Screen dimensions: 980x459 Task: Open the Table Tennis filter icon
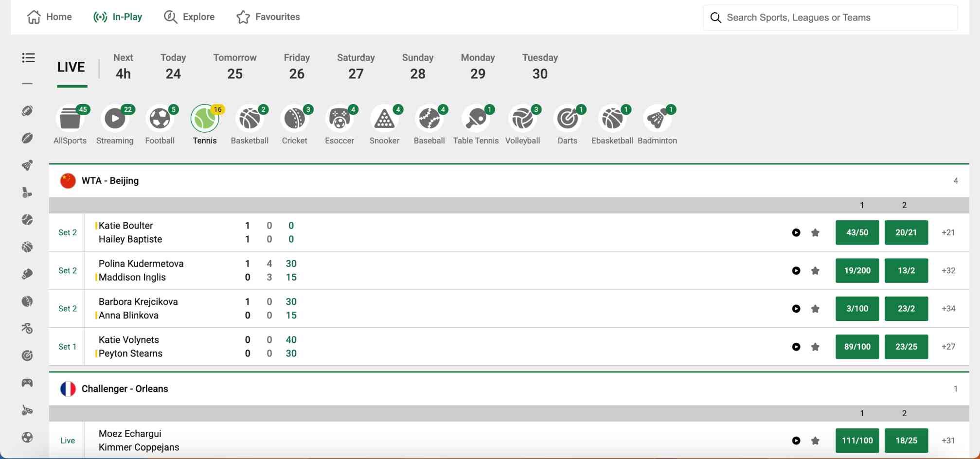pyautogui.click(x=476, y=119)
